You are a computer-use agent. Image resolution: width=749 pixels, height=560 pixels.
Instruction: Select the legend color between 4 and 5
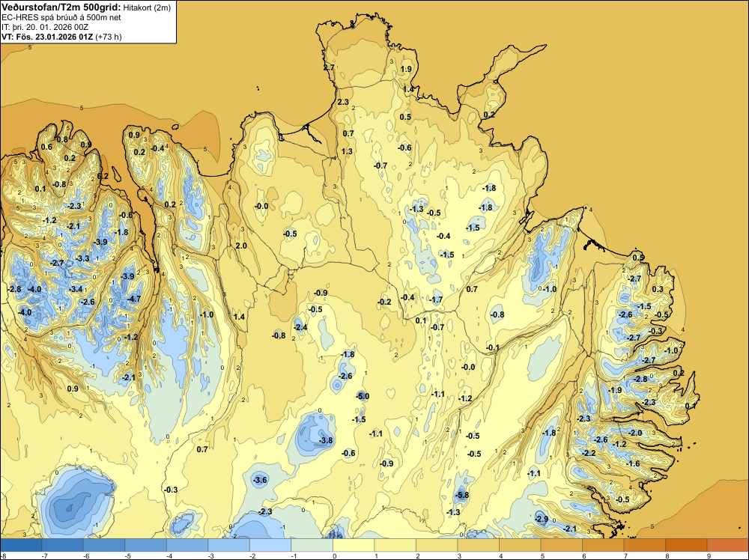click(x=520, y=545)
